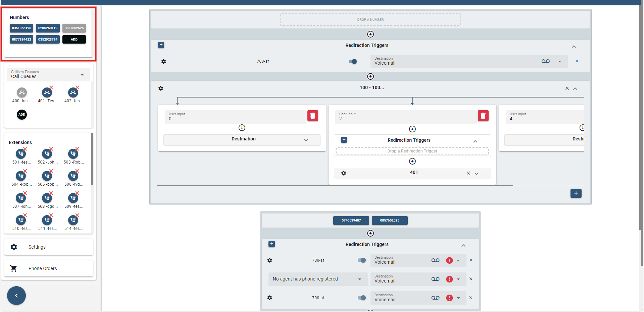
Task: Collapse the sidebar with back arrow button
Action: point(16,296)
